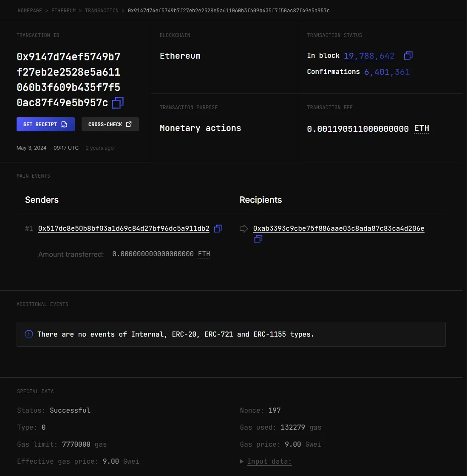The image size is (467, 476).
Task: Click the Ethereum blockchain name value
Action: [180, 56]
